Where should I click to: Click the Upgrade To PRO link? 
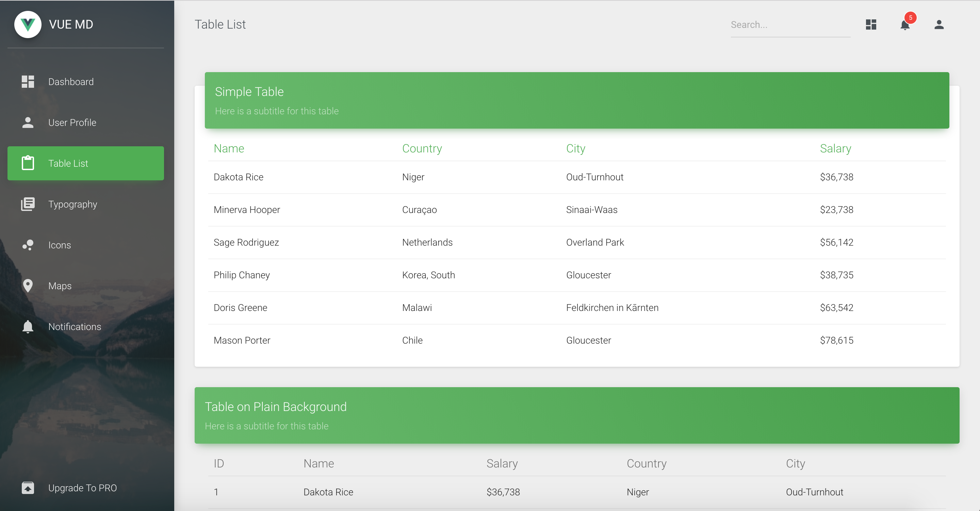[x=83, y=488]
